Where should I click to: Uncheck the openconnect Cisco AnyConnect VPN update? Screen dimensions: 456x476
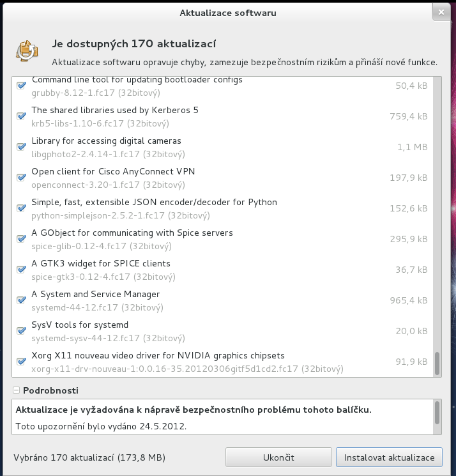click(21, 178)
